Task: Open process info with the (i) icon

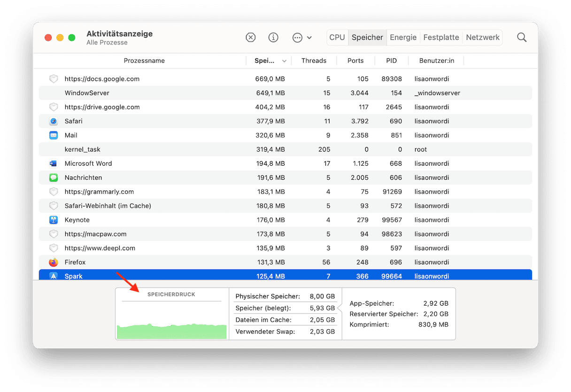Action: (x=273, y=38)
